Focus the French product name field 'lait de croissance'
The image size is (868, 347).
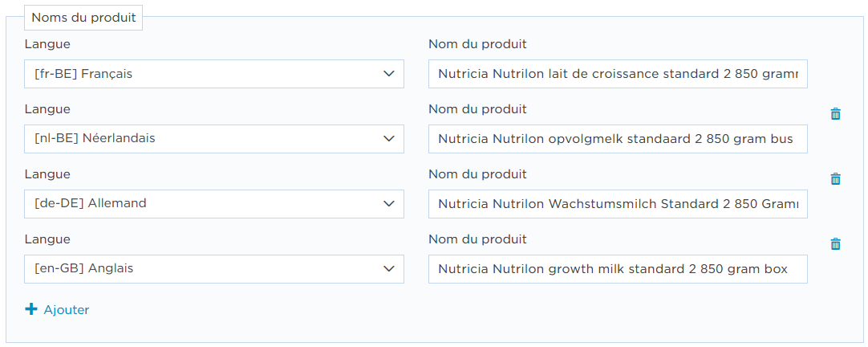[x=618, y=74]
